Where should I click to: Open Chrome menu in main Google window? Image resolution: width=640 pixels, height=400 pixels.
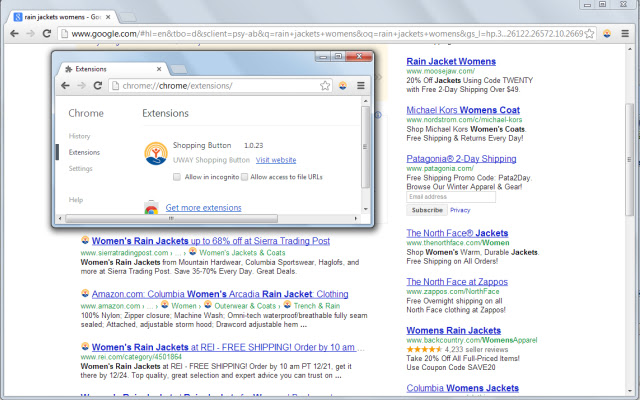pos(625,33)
